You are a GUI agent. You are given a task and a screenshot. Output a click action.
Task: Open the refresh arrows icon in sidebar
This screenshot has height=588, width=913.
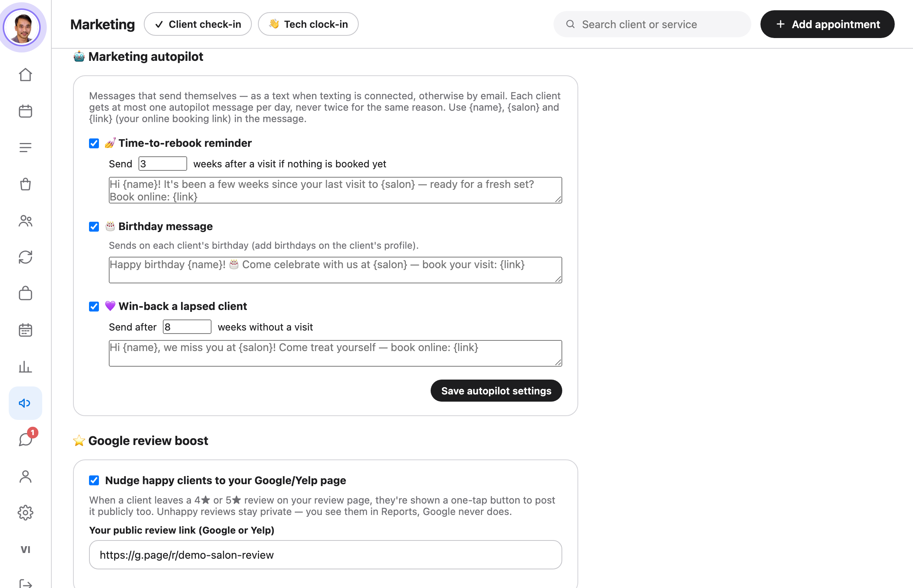[x=25, y=257]
